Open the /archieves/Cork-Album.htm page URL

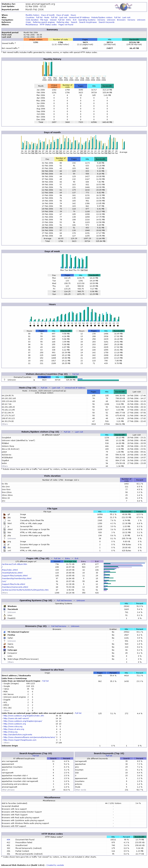14,564
